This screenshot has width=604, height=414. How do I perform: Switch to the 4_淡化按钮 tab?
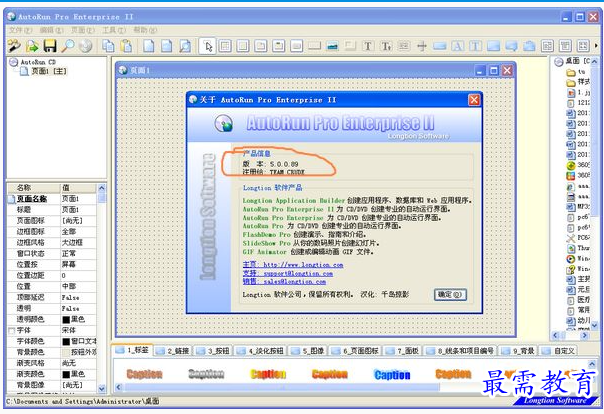click(260, 351)
